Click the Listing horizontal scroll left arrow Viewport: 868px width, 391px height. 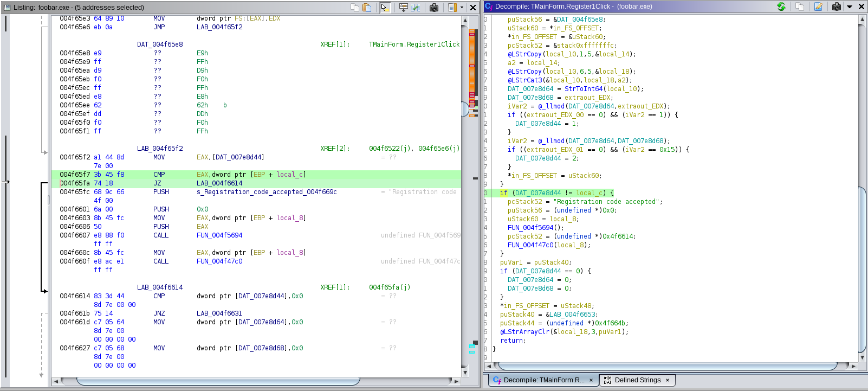tap(56, 381)
